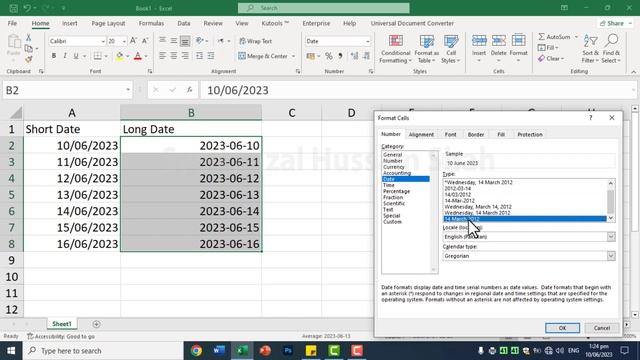Click OK in Format Cells dialog
Viewport: 640px width, 360px height.
point(562,328)
